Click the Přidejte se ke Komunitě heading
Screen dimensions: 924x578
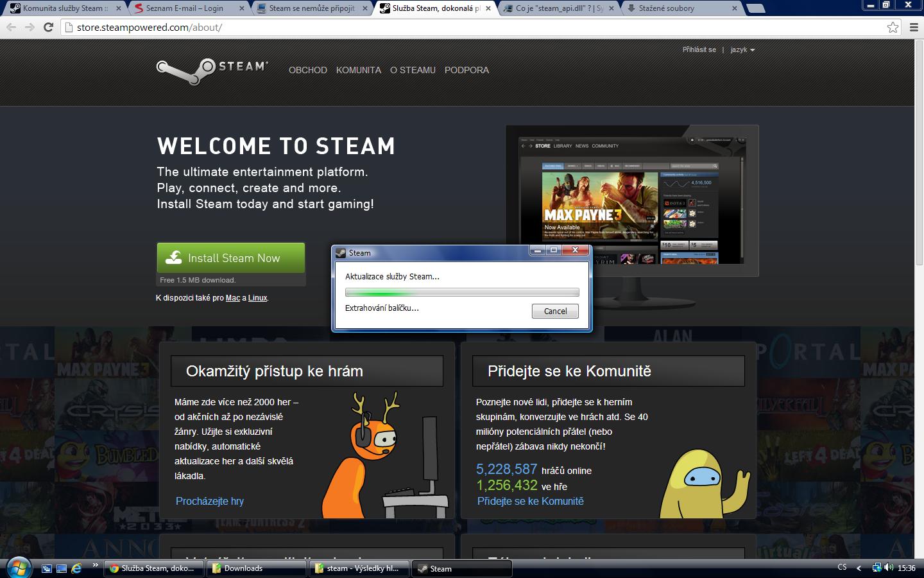[x=569, y=371]
